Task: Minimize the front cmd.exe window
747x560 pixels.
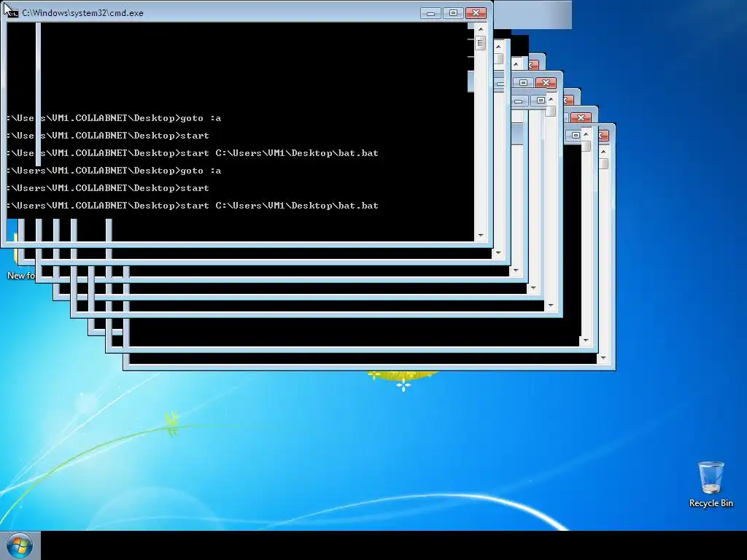Action: tap(430, 13)
